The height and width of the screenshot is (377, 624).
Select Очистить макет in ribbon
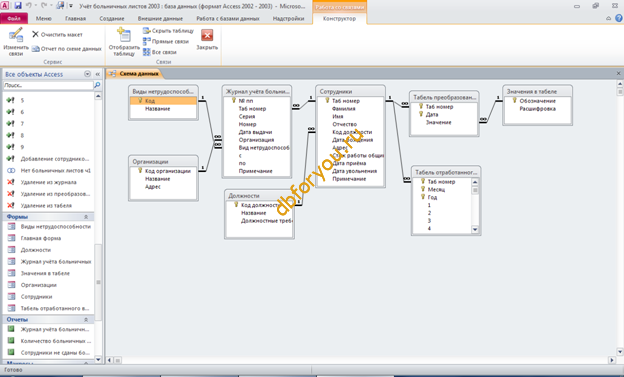(57, 35)
